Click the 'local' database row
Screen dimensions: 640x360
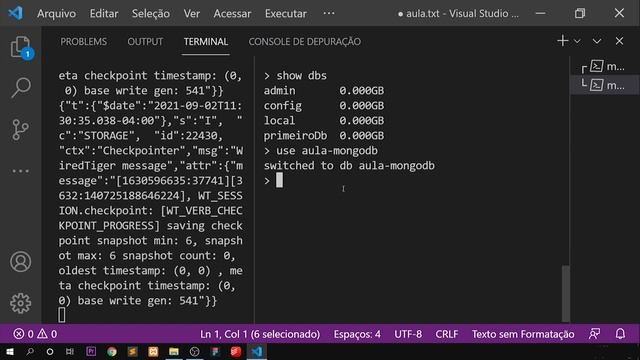[324, 121]
